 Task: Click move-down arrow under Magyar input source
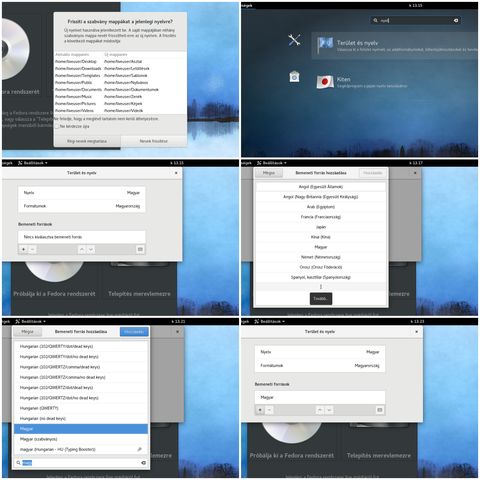tap(329, 410)
